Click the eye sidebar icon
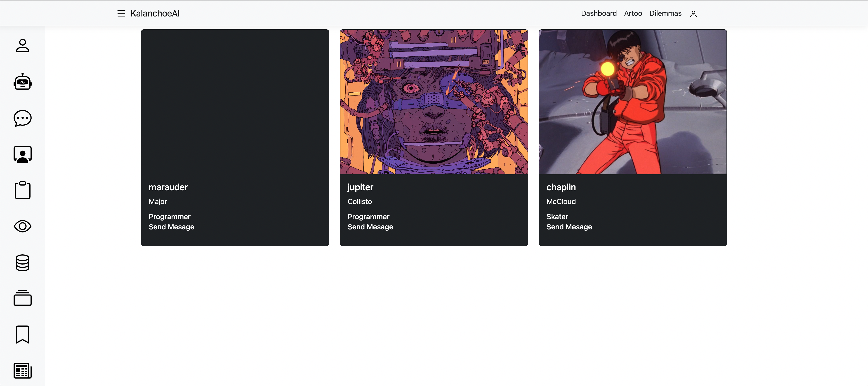 [23, 226]
